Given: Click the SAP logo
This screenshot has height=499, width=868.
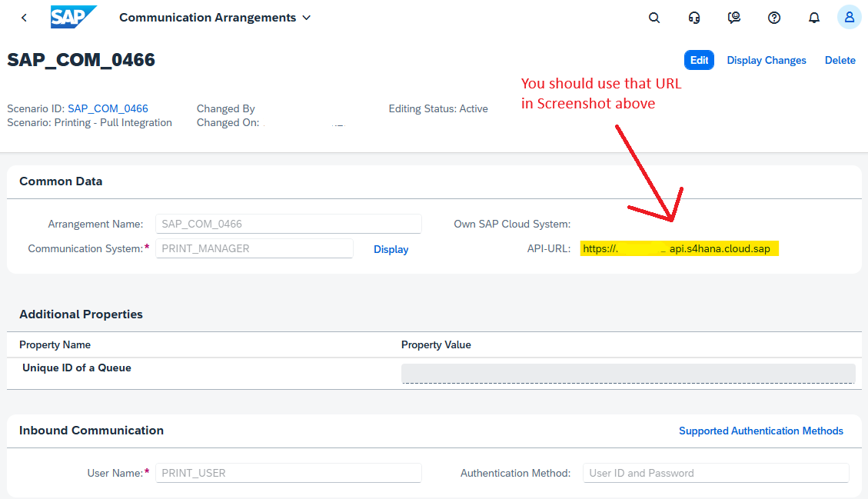Looking at the screenshot, I should [x=73, y=17].
